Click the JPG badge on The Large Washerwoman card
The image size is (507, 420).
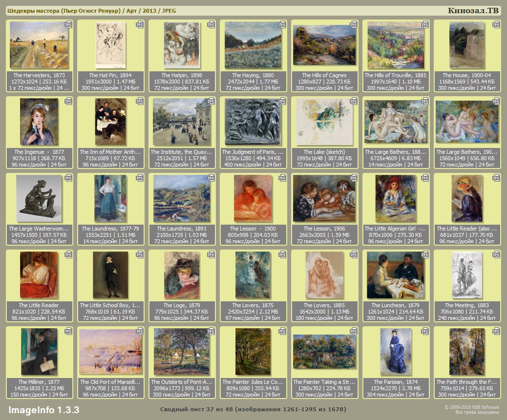pyautogui.click(x=68, y=178)
